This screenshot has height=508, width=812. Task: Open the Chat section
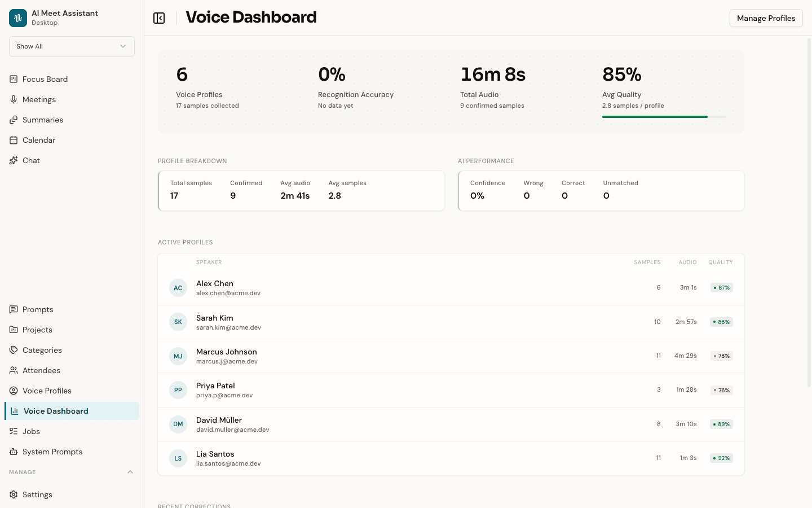click(32, 160)
